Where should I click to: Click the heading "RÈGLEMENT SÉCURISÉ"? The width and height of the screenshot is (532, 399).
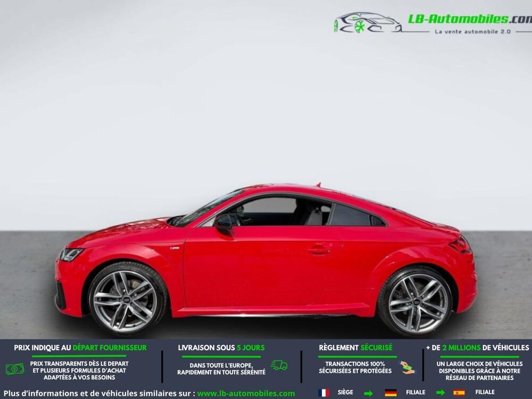click(355, 348)
